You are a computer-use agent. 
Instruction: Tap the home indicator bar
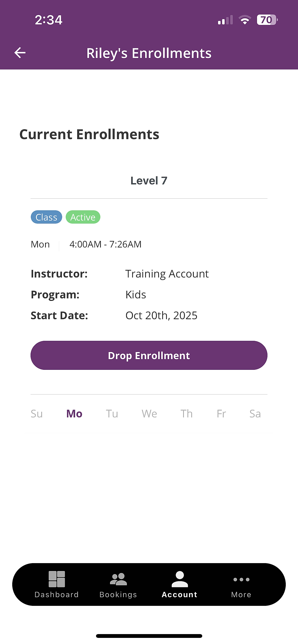pyautogui.click(x=149, y=636)
